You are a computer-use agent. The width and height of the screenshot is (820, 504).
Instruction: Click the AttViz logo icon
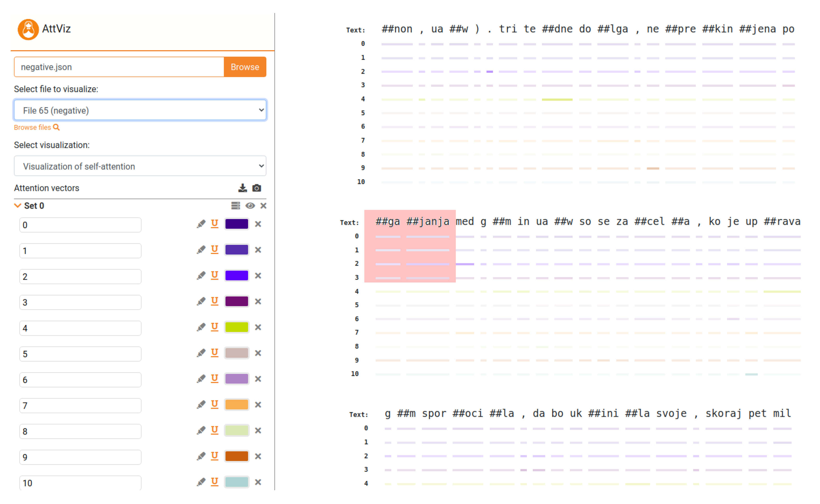[28, 29]
